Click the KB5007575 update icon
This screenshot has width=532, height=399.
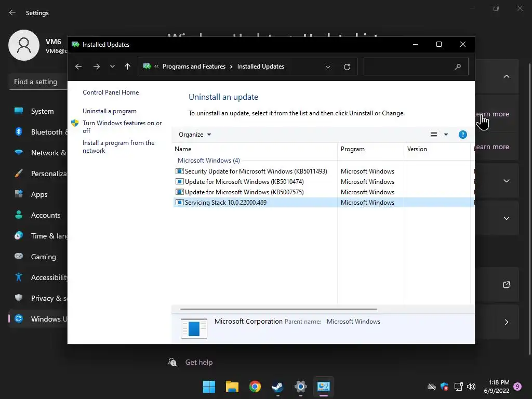[x=179, y=192]
